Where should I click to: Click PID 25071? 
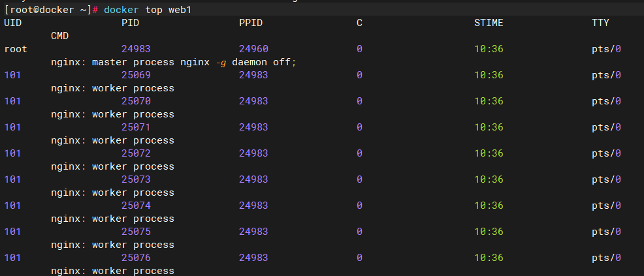136,127
